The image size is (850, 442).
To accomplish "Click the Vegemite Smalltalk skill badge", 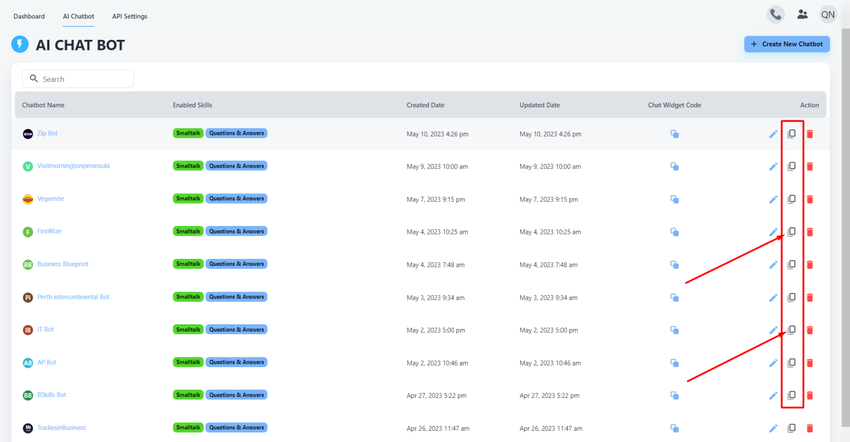I will click(x=188, y=199).
